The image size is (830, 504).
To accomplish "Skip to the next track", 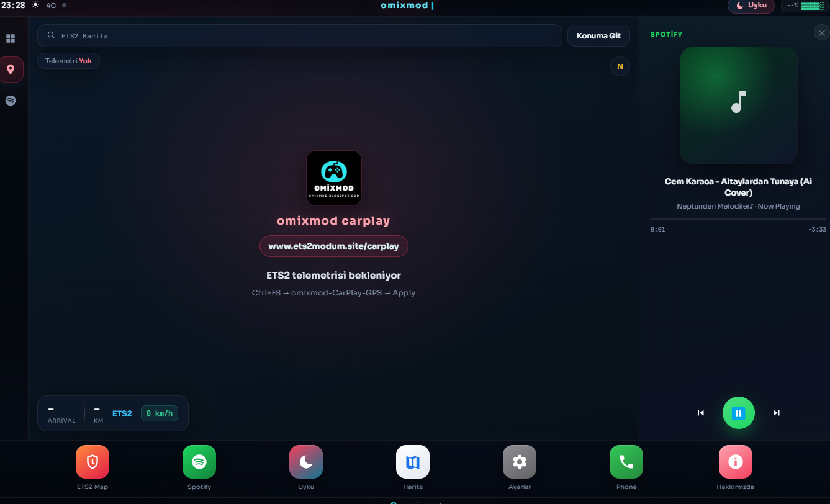I will coord(777,413).
